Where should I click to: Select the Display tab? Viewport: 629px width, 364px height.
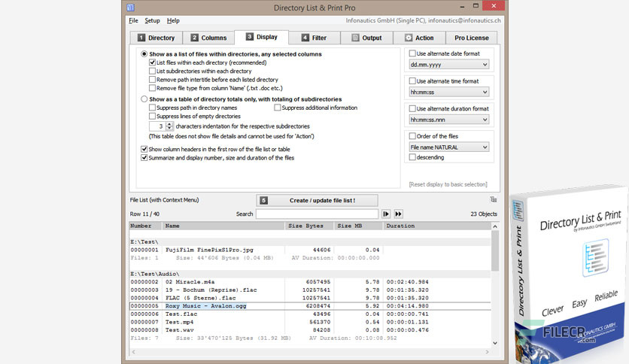pyautogui.click(x=262, y=37)
